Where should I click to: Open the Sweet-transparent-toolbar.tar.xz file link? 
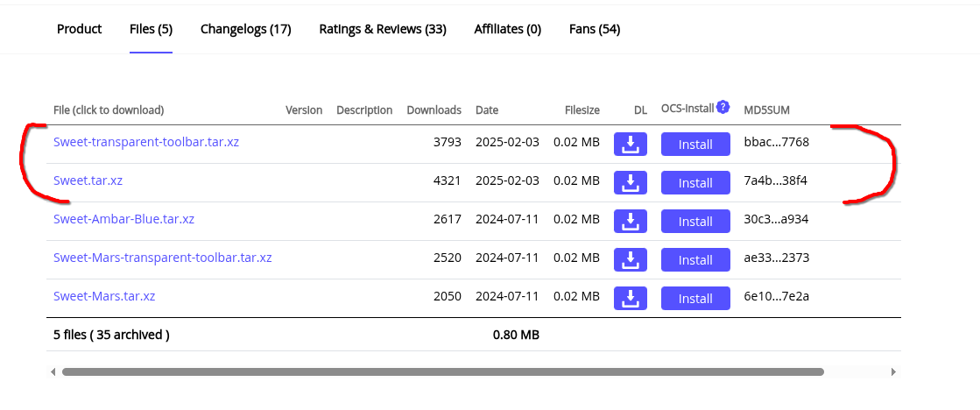point(146,142)
